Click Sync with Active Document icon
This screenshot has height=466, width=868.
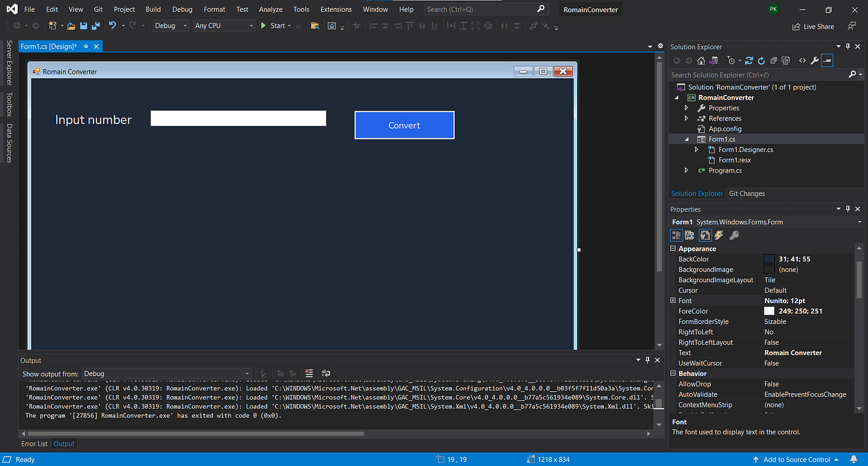coord(749,60)
